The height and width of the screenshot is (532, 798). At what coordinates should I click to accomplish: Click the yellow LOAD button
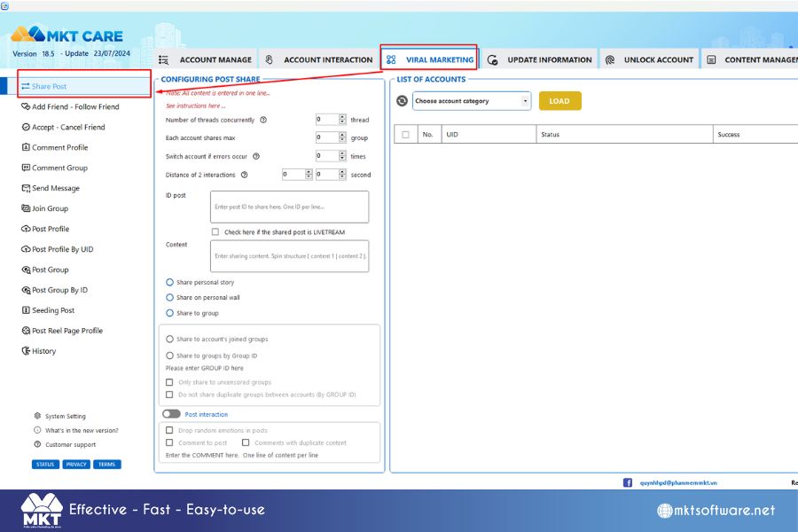coord(559,101)
